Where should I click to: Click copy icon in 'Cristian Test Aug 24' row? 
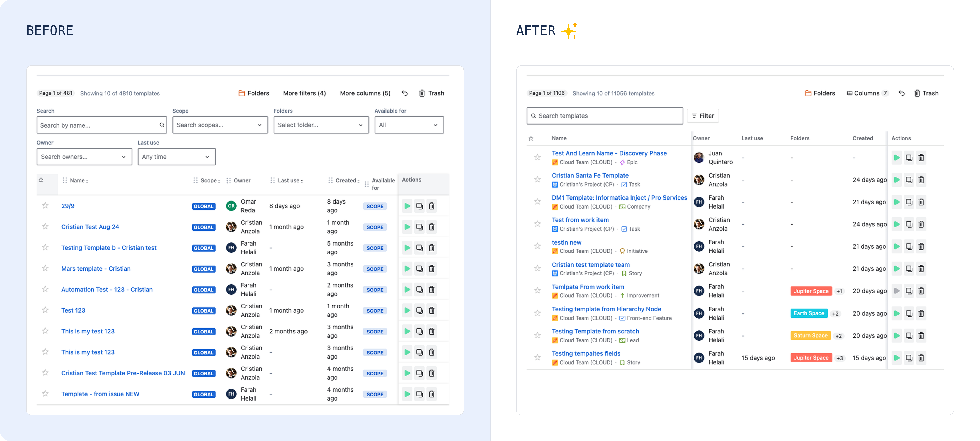[x=419, y=227]
